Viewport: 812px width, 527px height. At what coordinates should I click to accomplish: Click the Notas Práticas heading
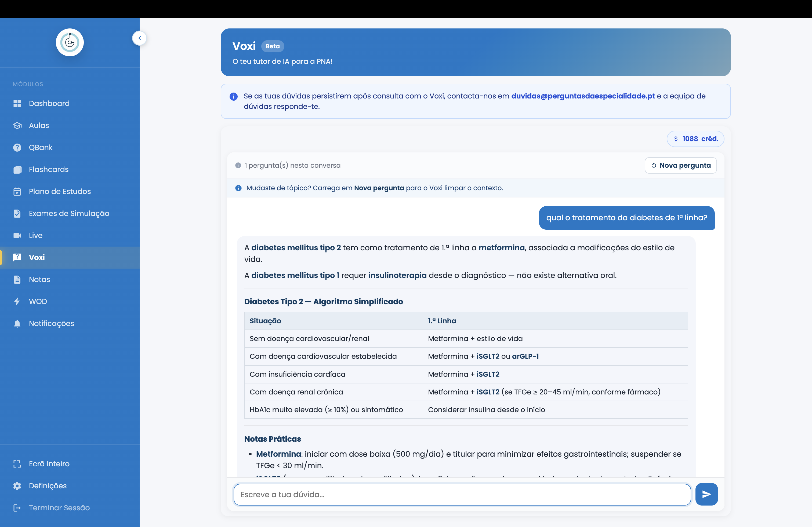pyautogui.click(x=273, y=439)
